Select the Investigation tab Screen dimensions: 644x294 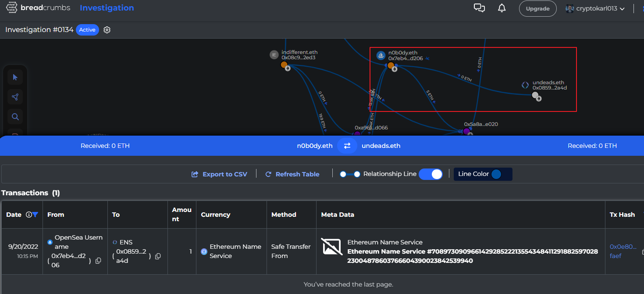coord(107,7)
